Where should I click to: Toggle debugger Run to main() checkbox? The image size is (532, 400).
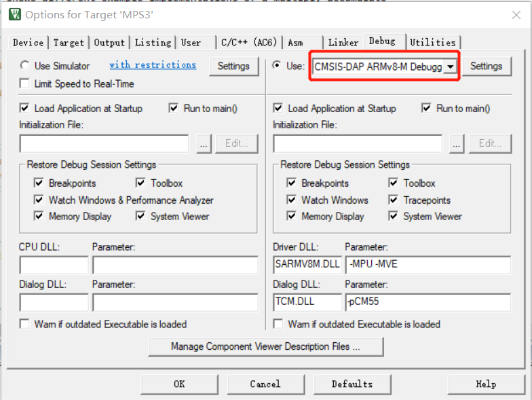coord(426,109)
